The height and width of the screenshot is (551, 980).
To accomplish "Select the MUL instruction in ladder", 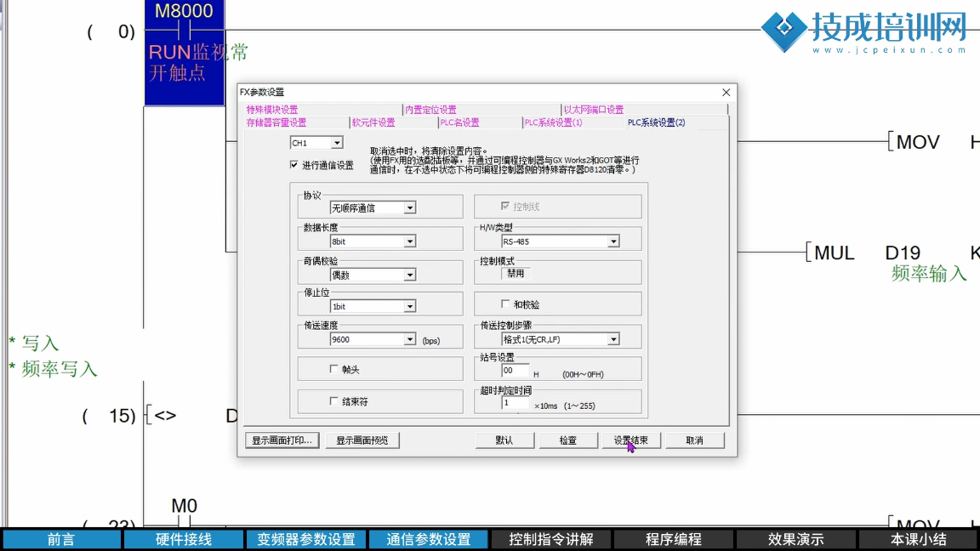I will click(x=835, y=253).
